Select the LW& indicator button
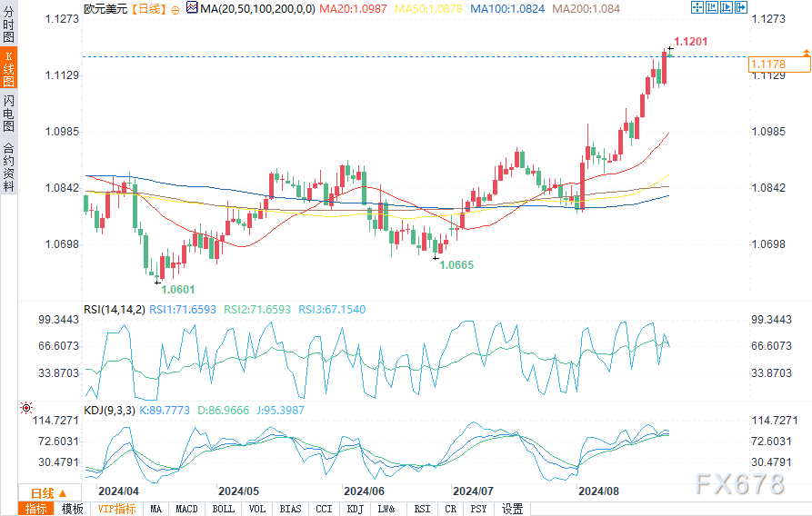Viewport: 812px width, 516px height. point(386,509)
